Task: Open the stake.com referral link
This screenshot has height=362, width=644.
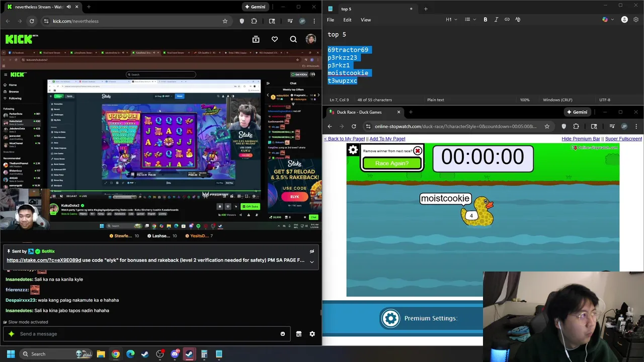Action: (44, 260)
